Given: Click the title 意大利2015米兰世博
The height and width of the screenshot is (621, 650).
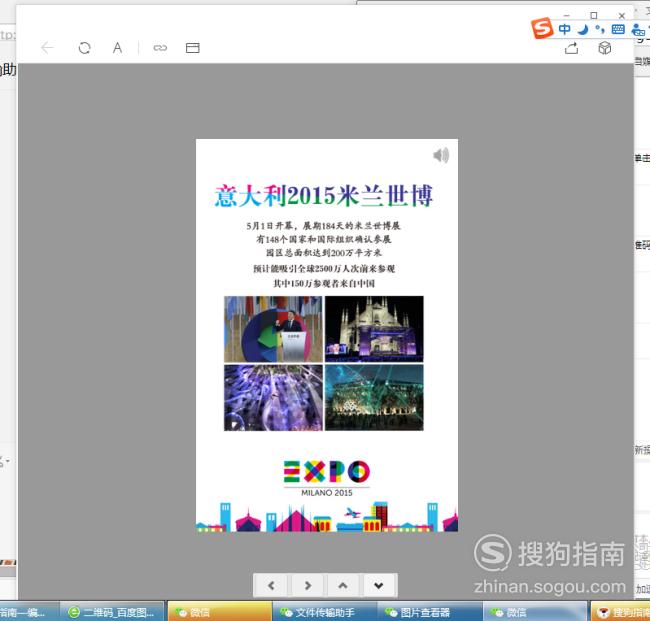Looking at the screenshot, I should tap(324, 196).
